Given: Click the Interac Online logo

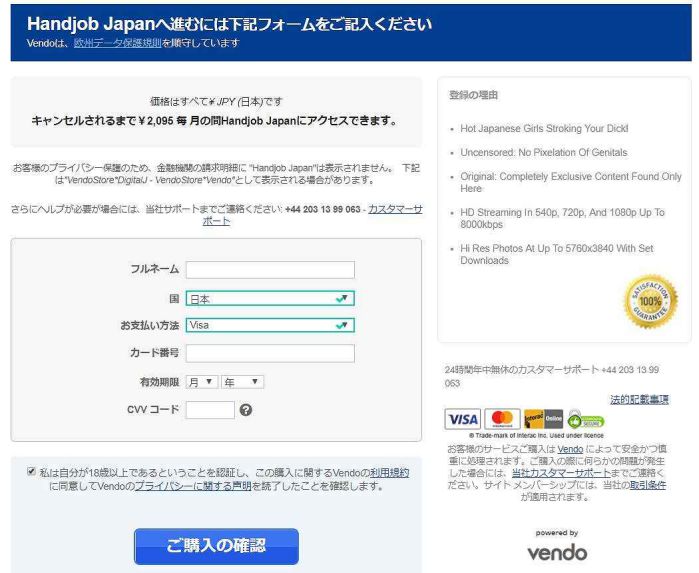Looking at the screenshot, I should pyautogui.click(x=543, y=419).
